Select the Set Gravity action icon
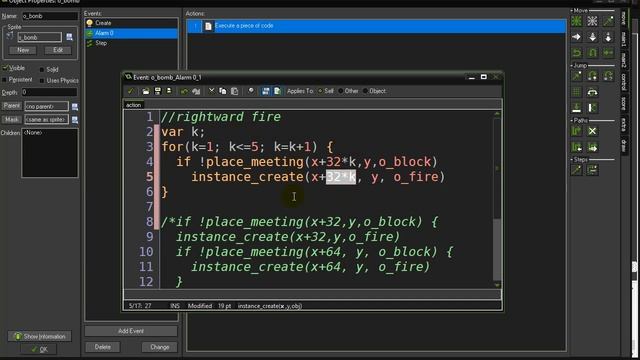This screenshot has width=640, height=360. 608,37
